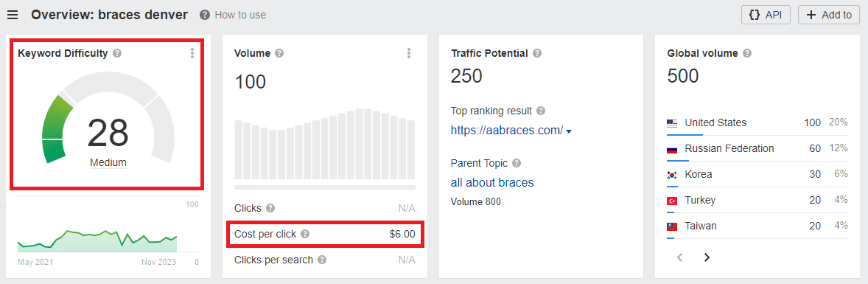Click the API button
The height and width of the screenshot is (284, 868).
766,15
